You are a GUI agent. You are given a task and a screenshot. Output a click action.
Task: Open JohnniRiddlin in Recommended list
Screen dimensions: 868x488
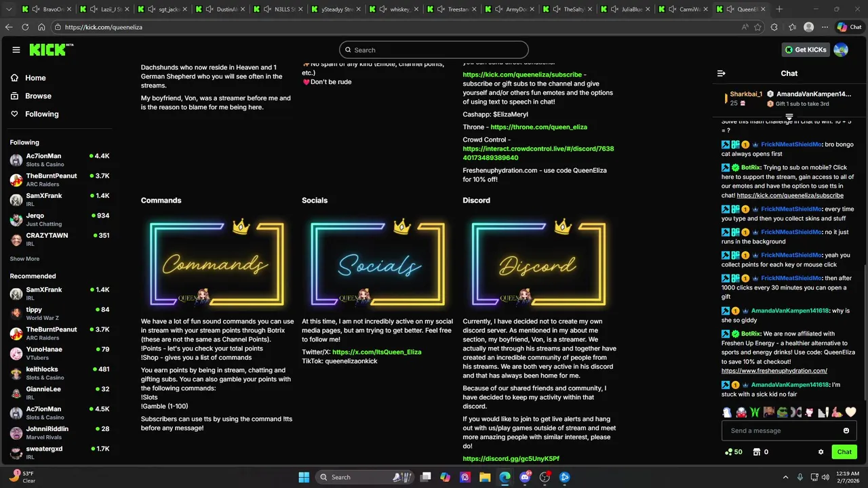(x=60, y=432)
